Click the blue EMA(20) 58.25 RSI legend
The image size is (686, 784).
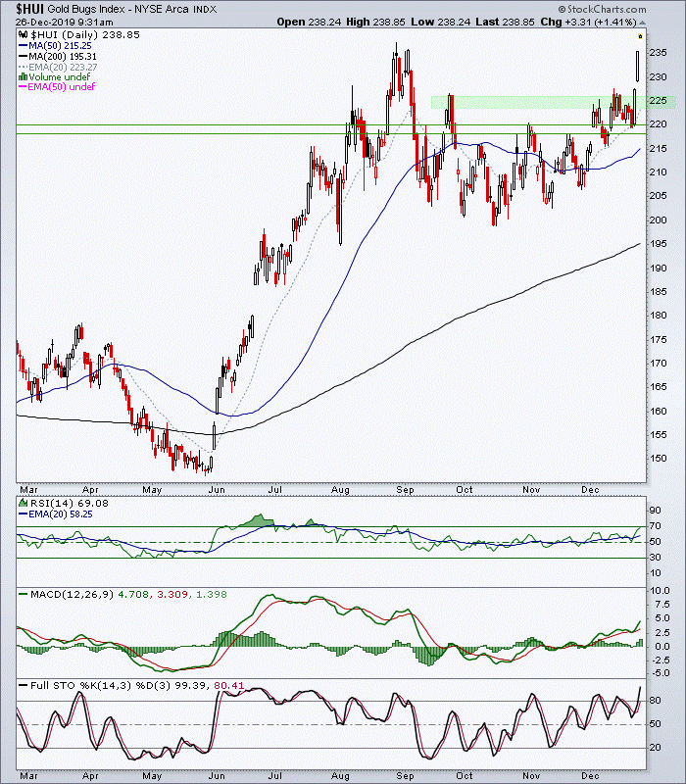(x=56, y=514)
